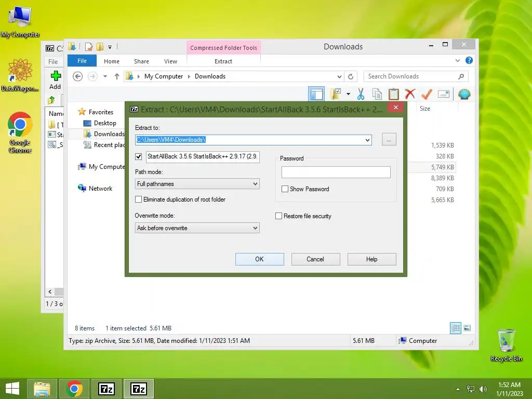
Task: Click the 7-Zip horizontal scrollbar left arrow
Action: pos(50,292)
